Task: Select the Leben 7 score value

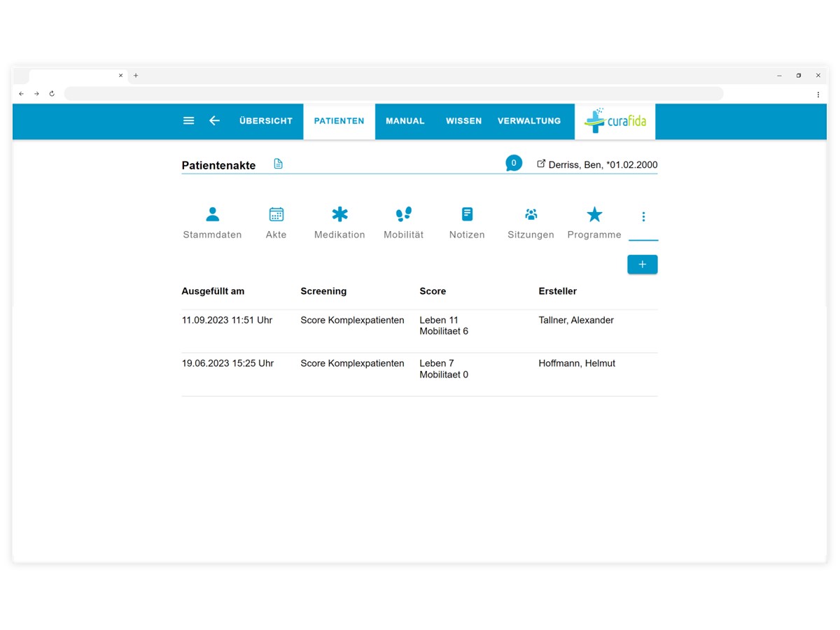Action: pos(437,364)
